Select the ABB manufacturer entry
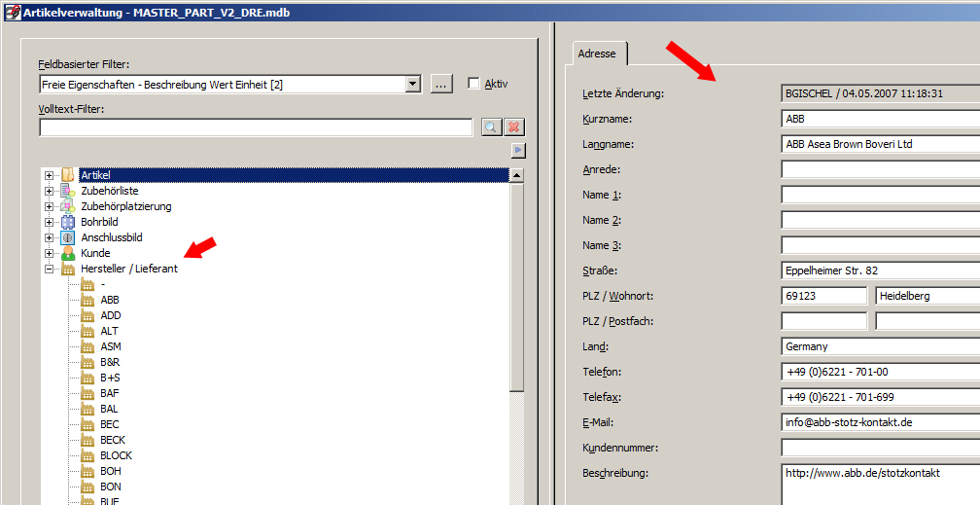Viewport: 980px width, 505px height. tap(109, 300)
